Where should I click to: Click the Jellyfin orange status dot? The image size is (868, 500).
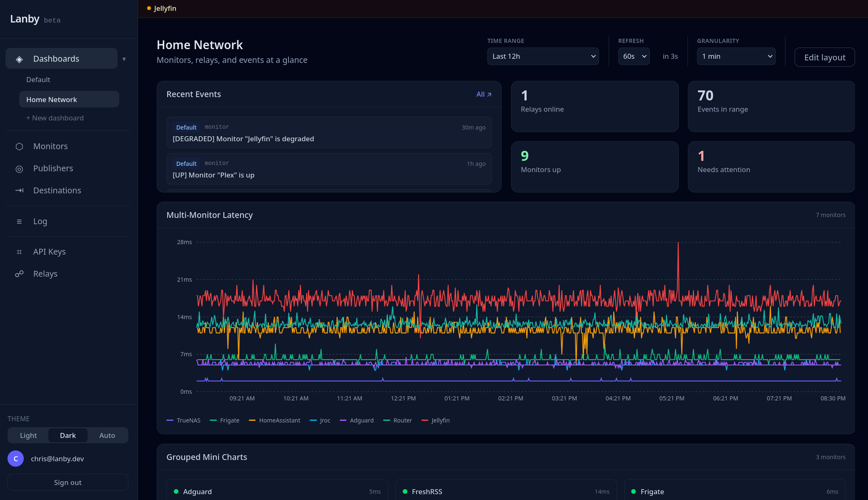coord(149,8)
